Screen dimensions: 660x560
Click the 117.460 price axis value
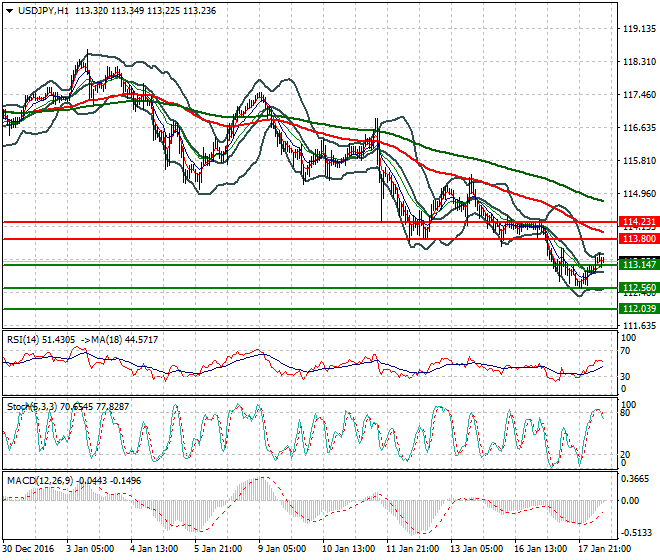point(639,95)
